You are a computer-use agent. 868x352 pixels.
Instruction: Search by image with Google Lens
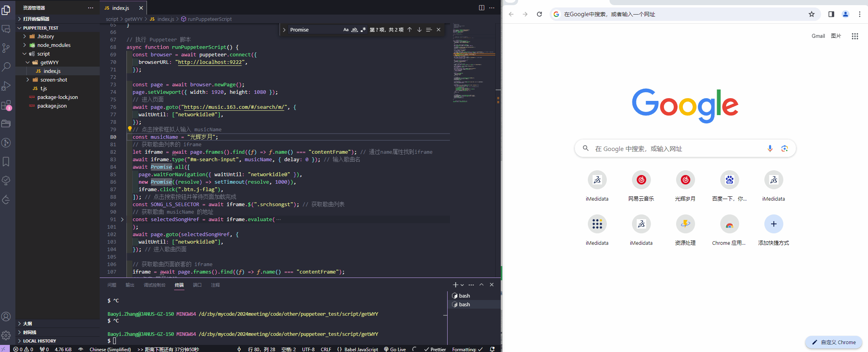click(784, 149)
